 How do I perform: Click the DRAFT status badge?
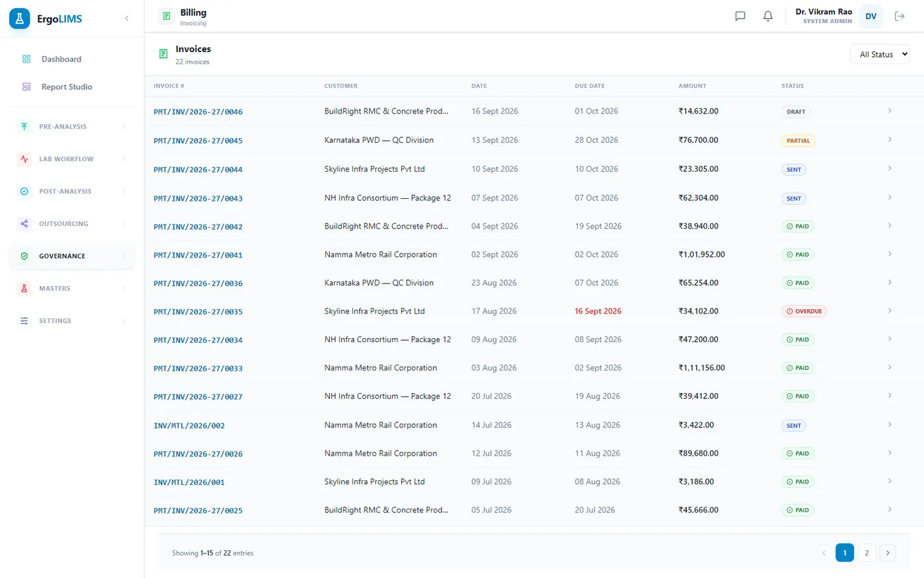tap(796, 112)
